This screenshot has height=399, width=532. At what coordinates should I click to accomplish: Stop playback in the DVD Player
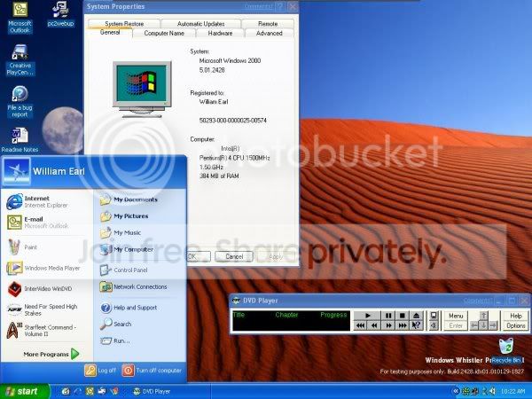tap(403, 315)
